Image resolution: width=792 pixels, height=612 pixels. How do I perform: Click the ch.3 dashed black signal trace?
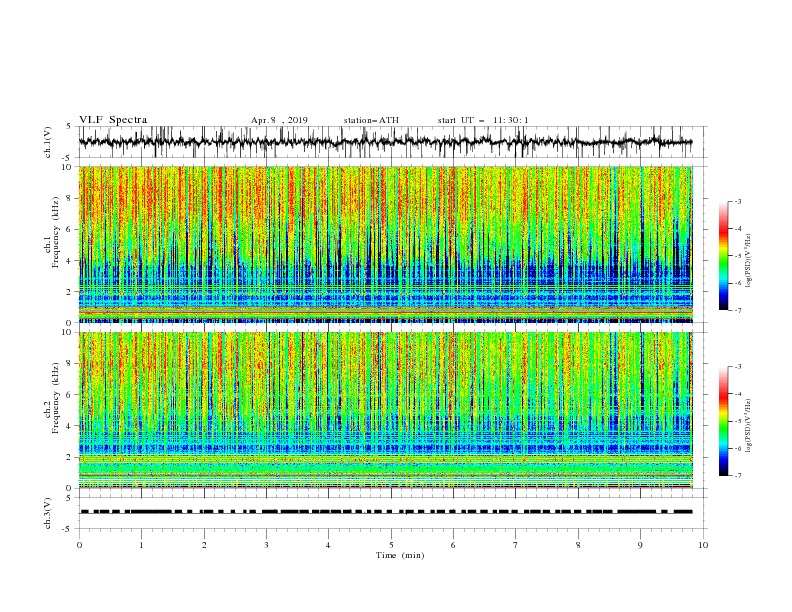[386, 512]
